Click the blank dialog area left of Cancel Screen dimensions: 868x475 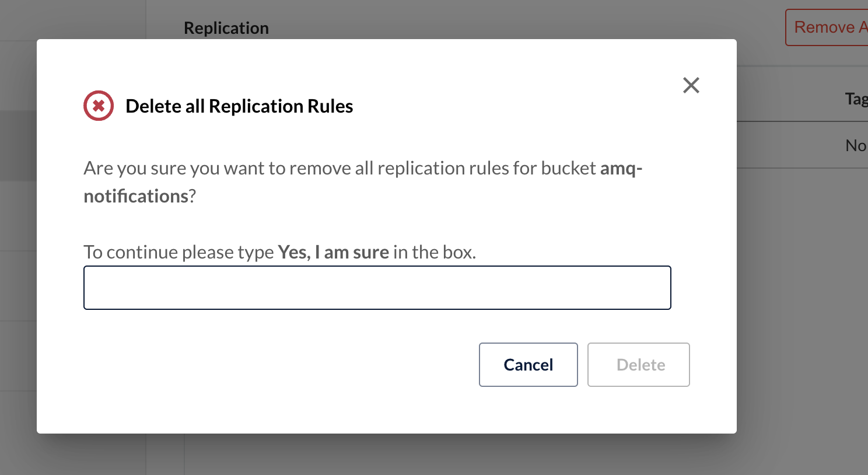click(280, 365)
